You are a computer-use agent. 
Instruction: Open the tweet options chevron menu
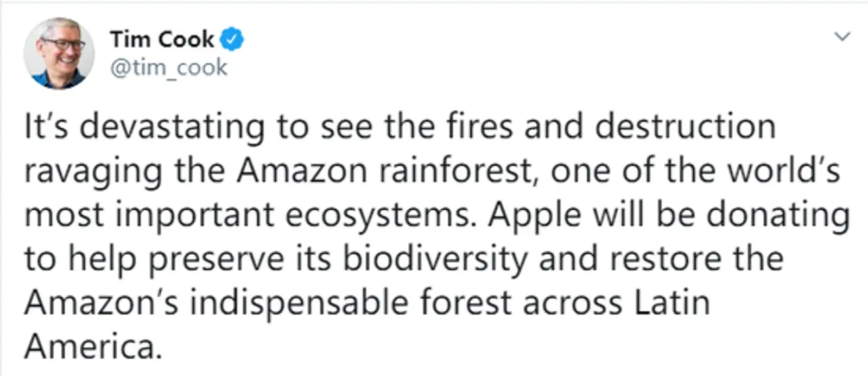[842, 37]
